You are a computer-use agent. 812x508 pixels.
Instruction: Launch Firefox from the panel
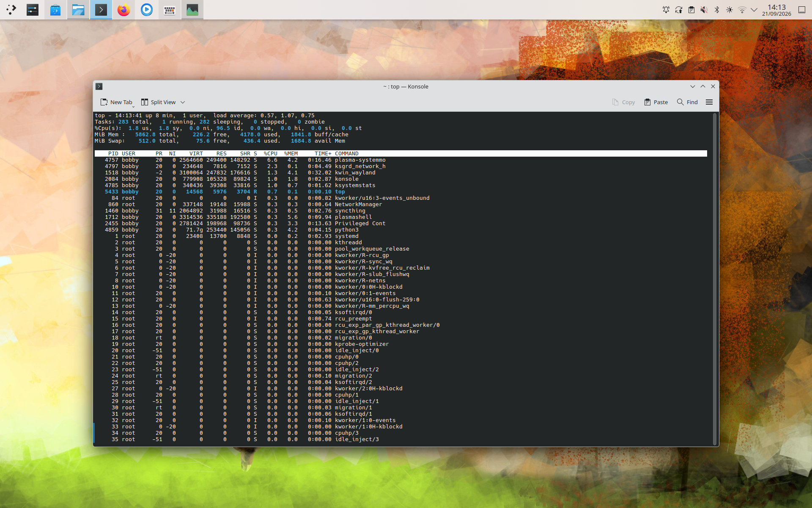pos(124,9)
